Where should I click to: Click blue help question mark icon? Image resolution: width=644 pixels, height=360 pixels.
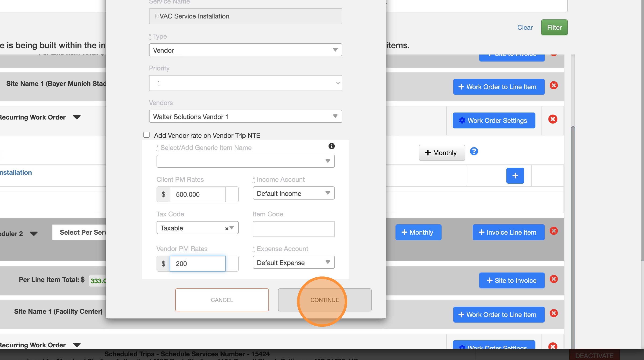(x=474, y=151)
